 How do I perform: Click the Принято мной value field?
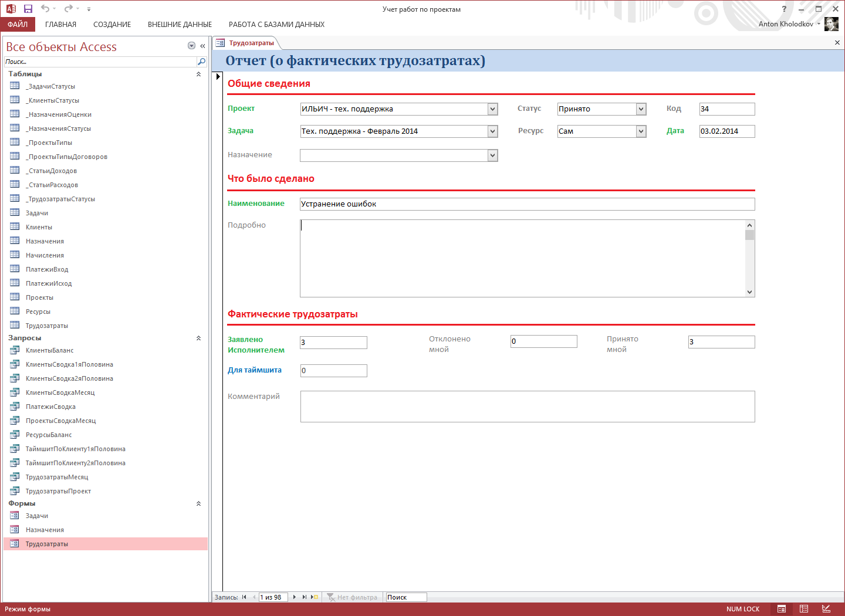[x=722, y=342]
